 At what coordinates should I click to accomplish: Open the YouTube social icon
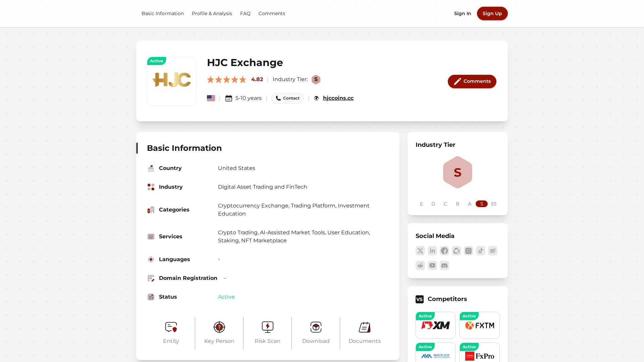[432, 265]
